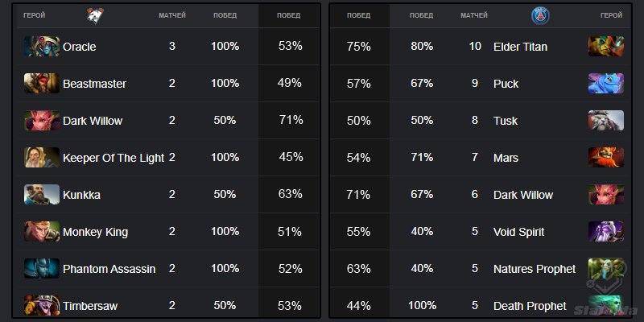Click the Virtus.pro bear team logo

(x=95, y=15)
